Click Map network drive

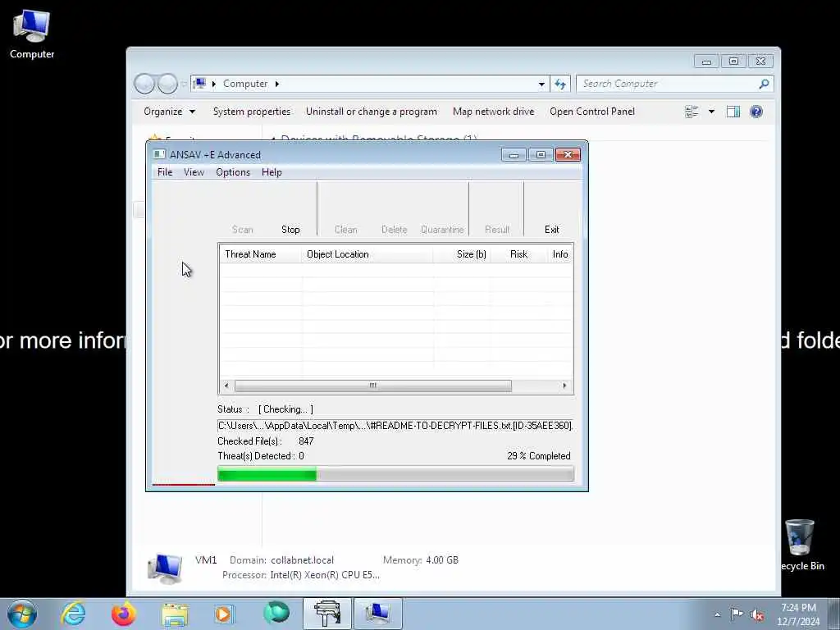(493, 112)
